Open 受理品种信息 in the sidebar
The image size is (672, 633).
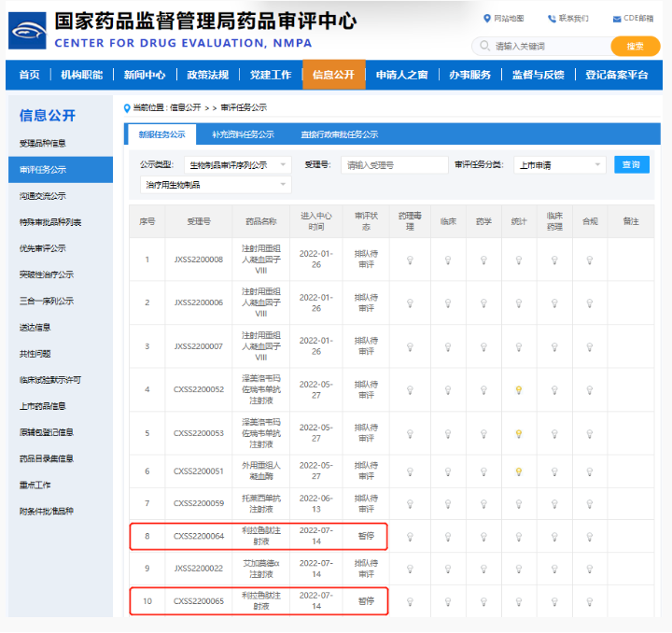[42, 143]
